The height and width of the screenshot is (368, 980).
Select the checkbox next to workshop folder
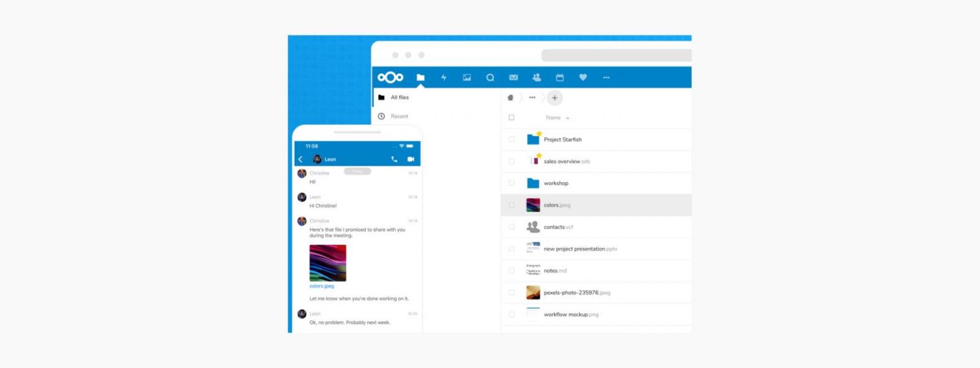tap(511, 183)
